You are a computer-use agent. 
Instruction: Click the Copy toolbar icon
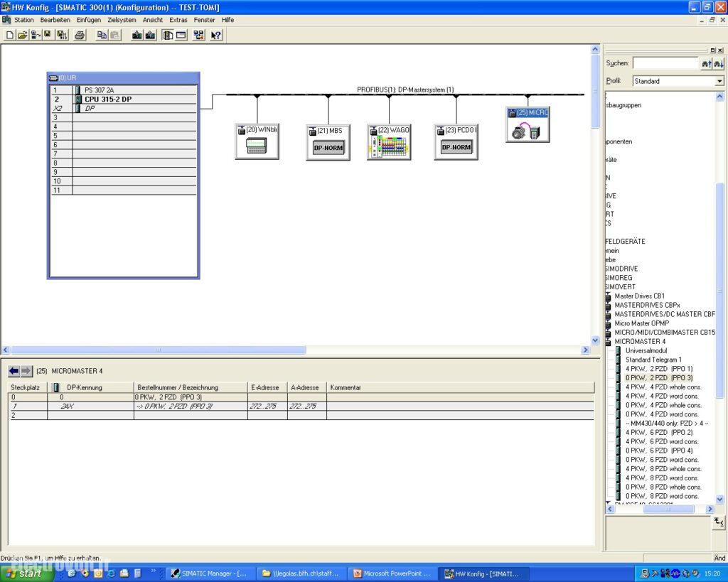(102, 35)
